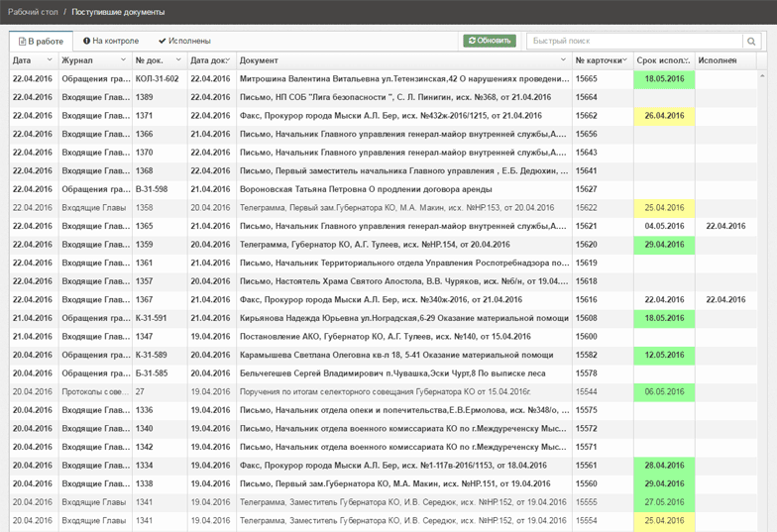Open the № док. column dropdown arrow
Screen dimensions: 777x532
tap(178, 59)
